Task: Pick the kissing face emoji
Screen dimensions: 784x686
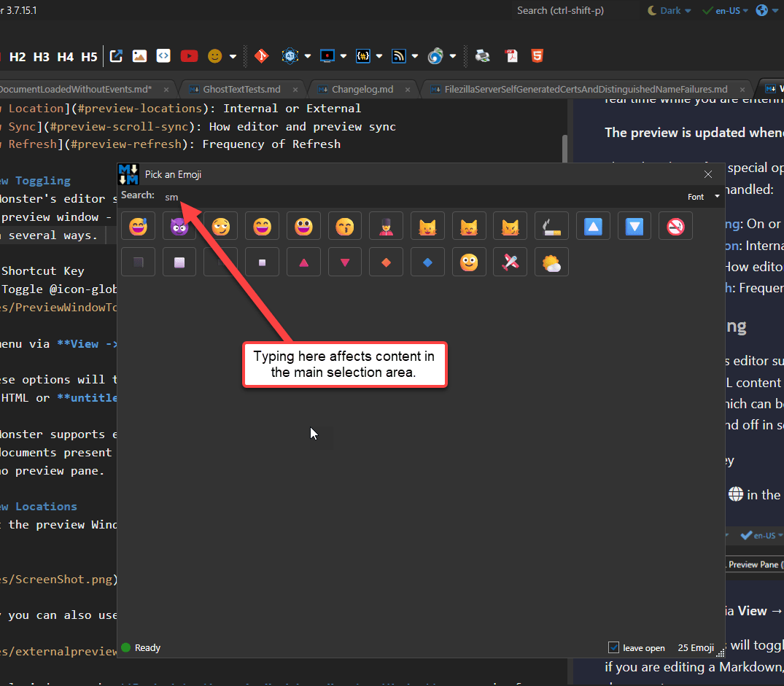Action: pyautogui.click(x=345, y=226)
